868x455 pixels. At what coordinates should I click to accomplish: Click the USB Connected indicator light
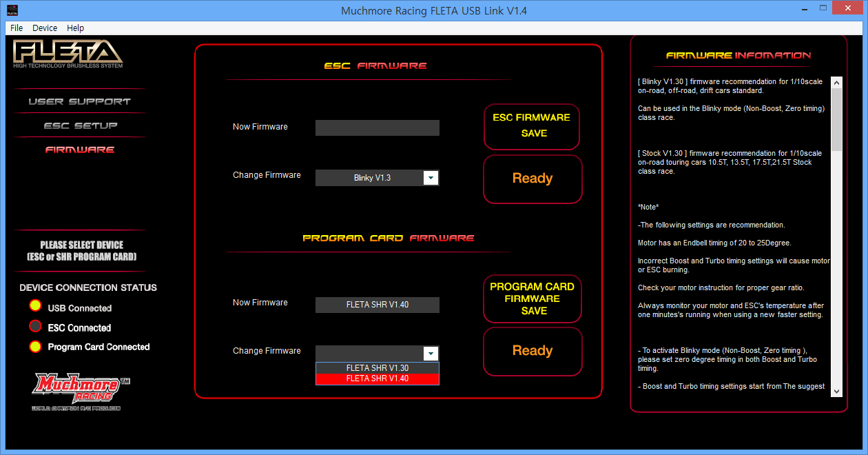[x=35, y=307]
